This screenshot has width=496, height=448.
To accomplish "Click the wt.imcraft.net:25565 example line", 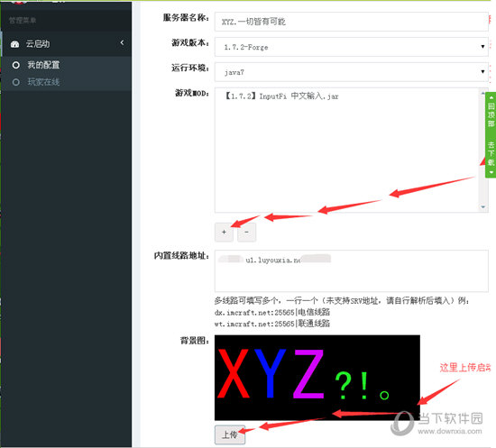I will tap(272, 324).
